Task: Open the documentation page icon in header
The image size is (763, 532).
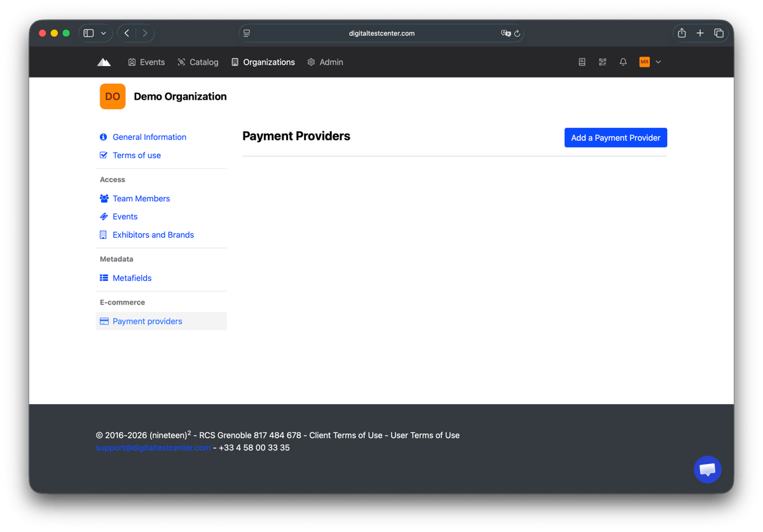Action: point(582,62)
